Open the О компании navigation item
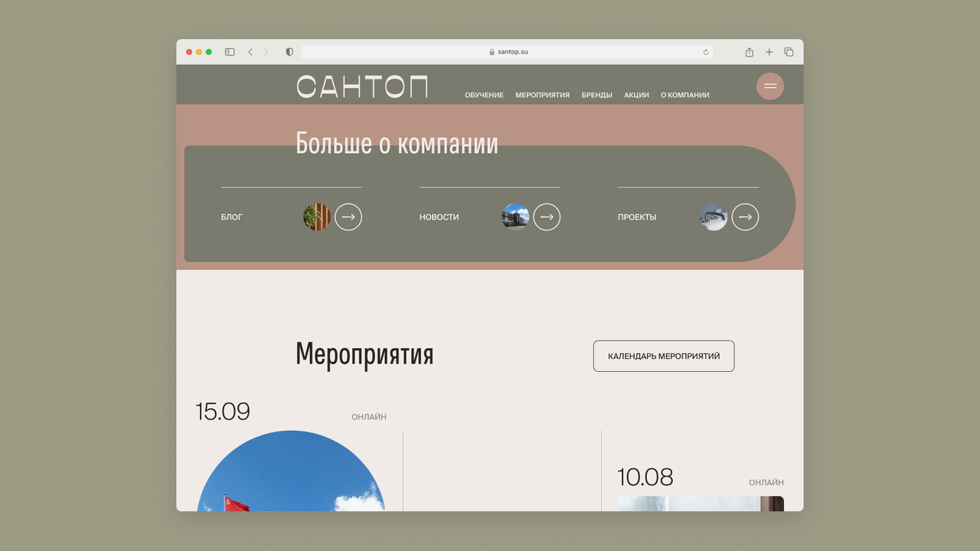 [684, 96]
